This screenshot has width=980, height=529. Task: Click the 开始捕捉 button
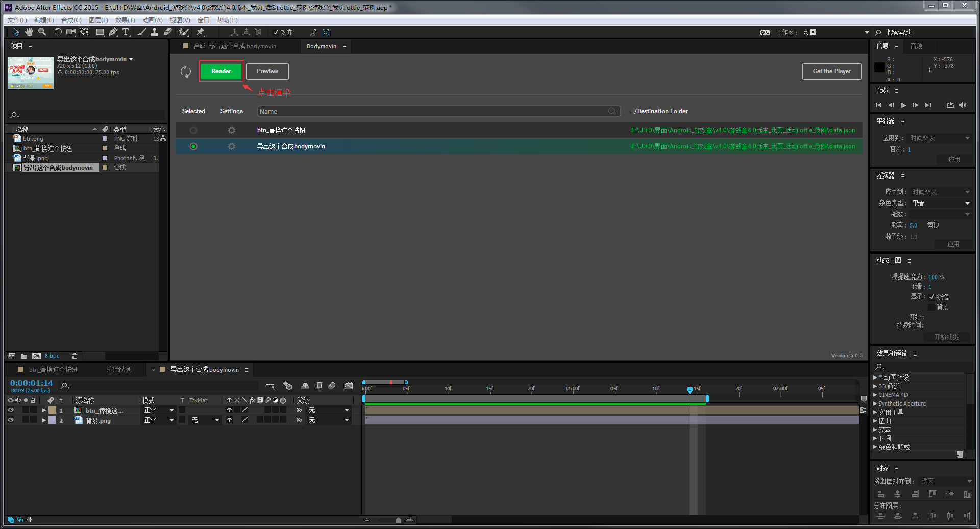(946, 337)
